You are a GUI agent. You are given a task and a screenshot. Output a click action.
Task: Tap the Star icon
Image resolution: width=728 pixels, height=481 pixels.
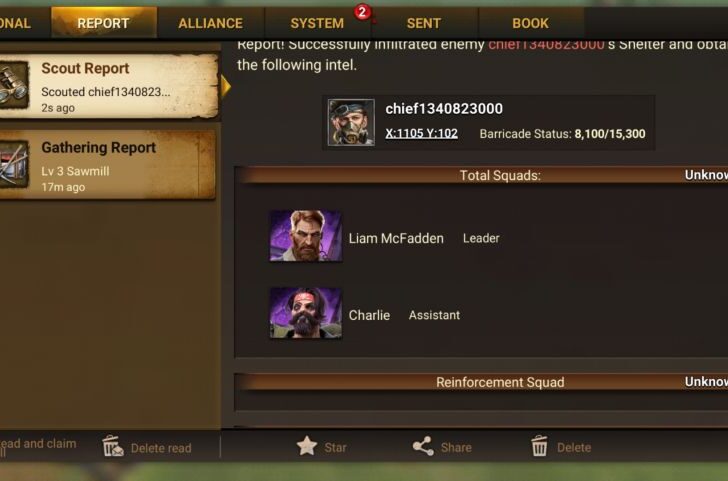(307, 447)
